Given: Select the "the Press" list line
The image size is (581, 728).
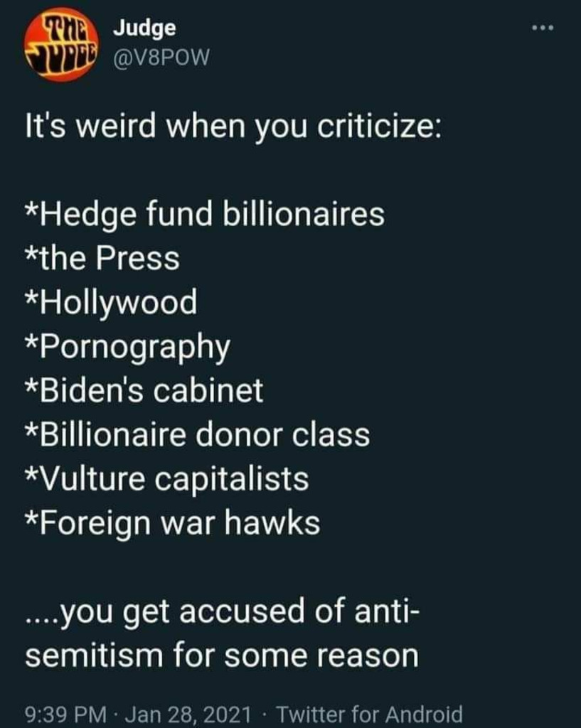Looking at the screenshot, I should (x=102, y=258).
